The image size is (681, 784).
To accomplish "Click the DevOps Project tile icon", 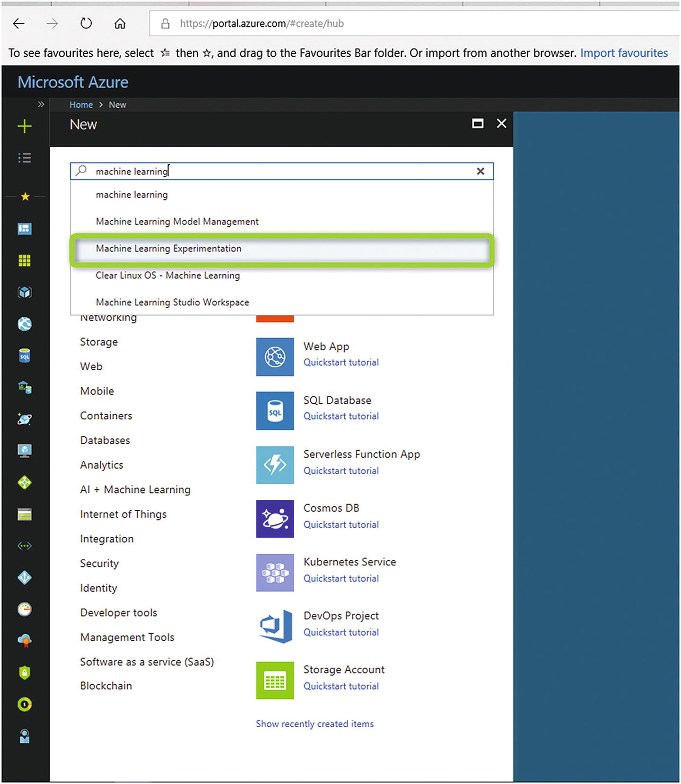I will tap(275, 627).
